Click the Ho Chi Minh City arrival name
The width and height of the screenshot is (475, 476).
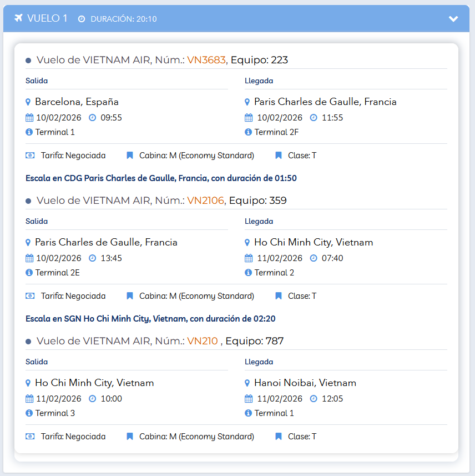(x=313, y=243)
